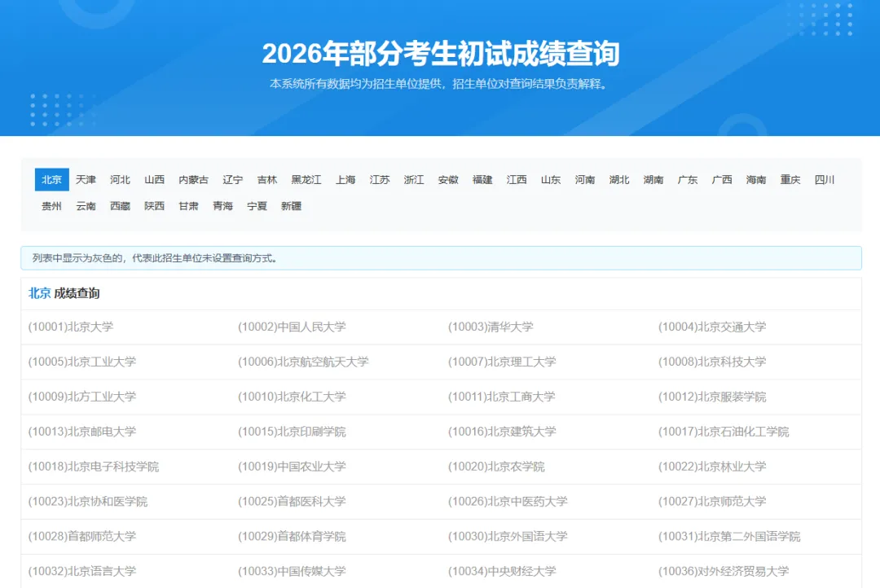Open (10011)北京工商大学 entry
The image size is (880, 588).
click(x=502, y=396)
